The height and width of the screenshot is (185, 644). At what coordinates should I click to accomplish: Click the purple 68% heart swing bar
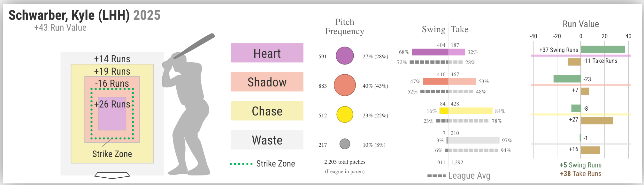coord(430,52)
